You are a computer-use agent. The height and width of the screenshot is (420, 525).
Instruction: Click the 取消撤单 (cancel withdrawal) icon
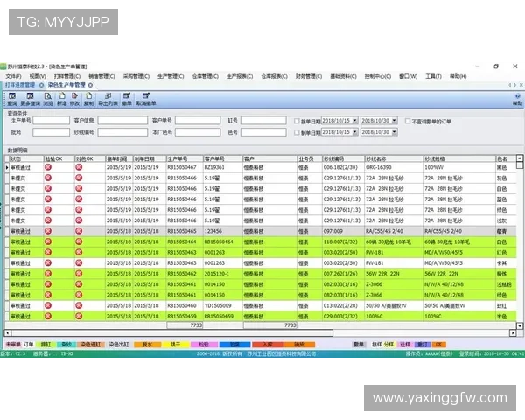[x=145, y=99]
